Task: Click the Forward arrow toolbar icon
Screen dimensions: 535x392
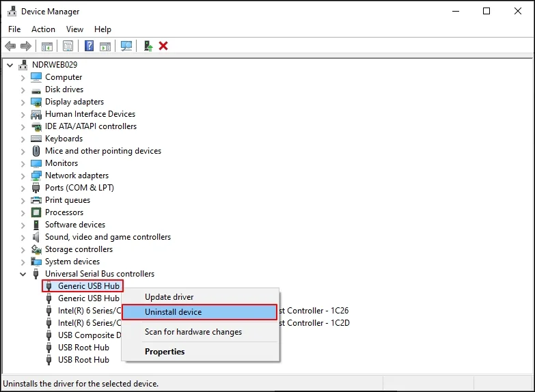Action: pyautogui.click(x=26, y=46)
